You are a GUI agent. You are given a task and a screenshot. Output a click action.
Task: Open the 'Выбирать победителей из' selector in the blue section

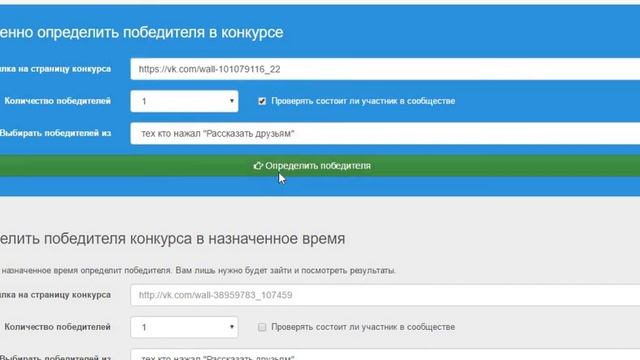pos(385,133)
